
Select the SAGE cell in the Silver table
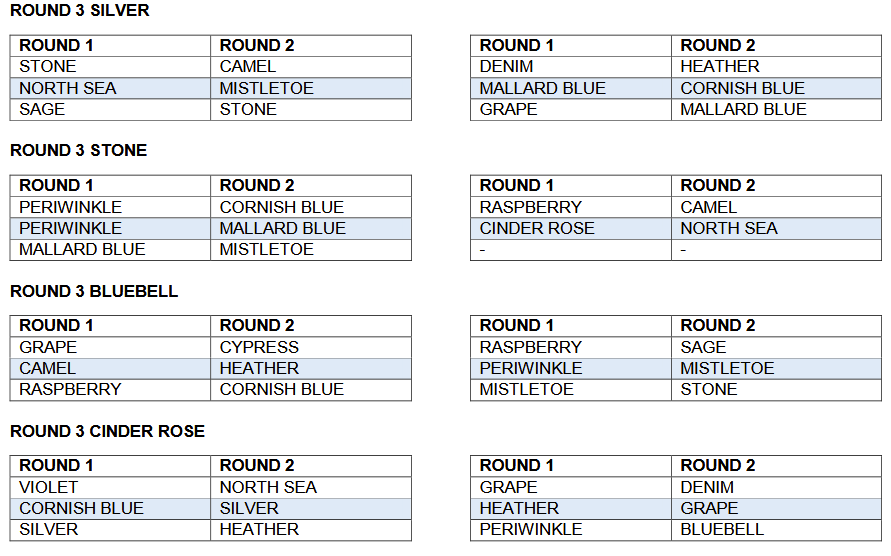42,109
